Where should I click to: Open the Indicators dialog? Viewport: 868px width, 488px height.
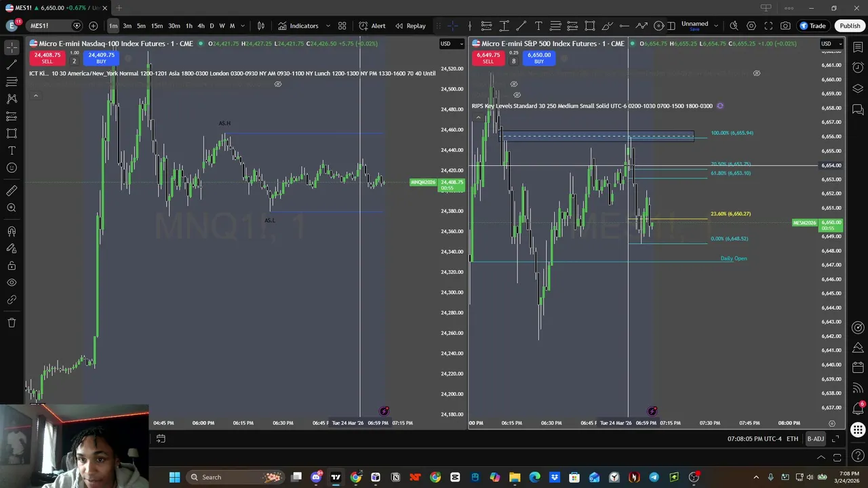pos(298,26)
